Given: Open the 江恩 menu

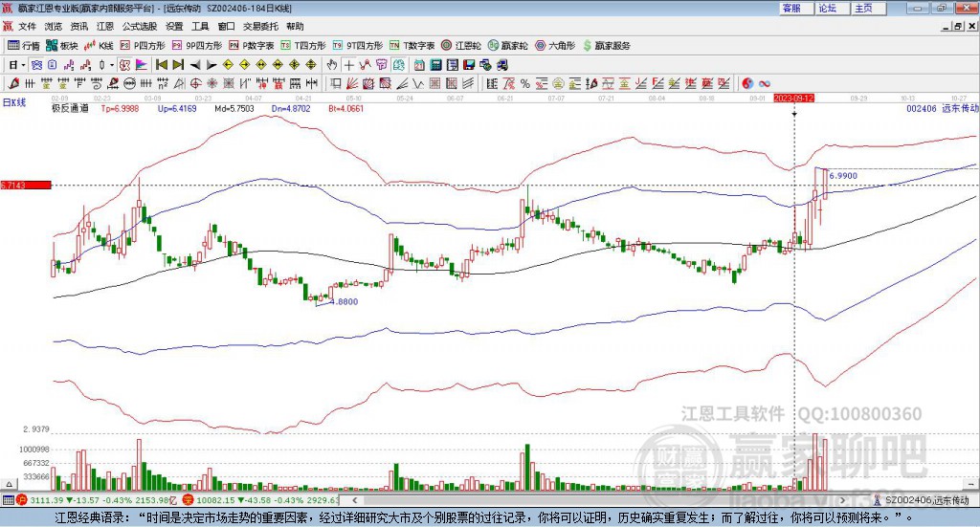Looking at the screenshot, I should click(x=105, y=26).
